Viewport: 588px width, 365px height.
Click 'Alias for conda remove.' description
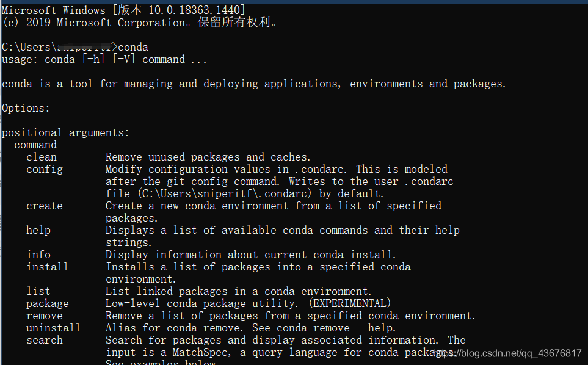click(x=251, y=328)
